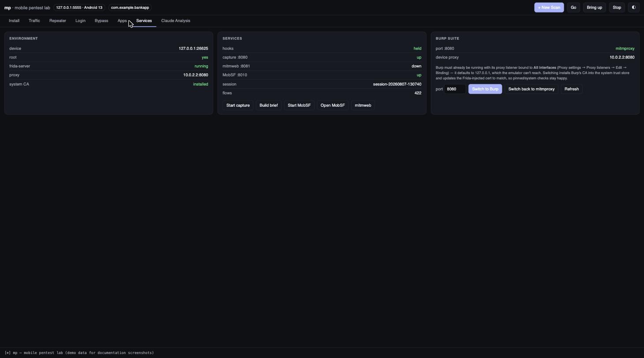
Task: Click the mitmweb :8081 down status
Action: click(x=416, y=66)
